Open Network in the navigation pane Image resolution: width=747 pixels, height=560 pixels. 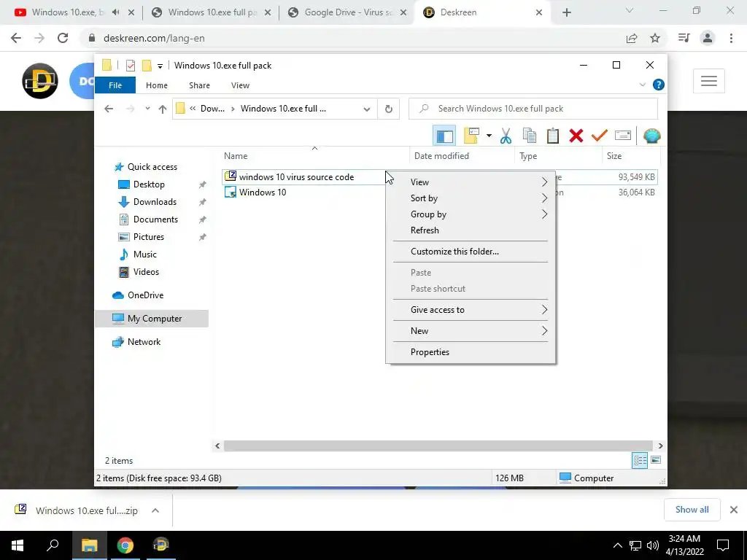click(x=144, y=342)
